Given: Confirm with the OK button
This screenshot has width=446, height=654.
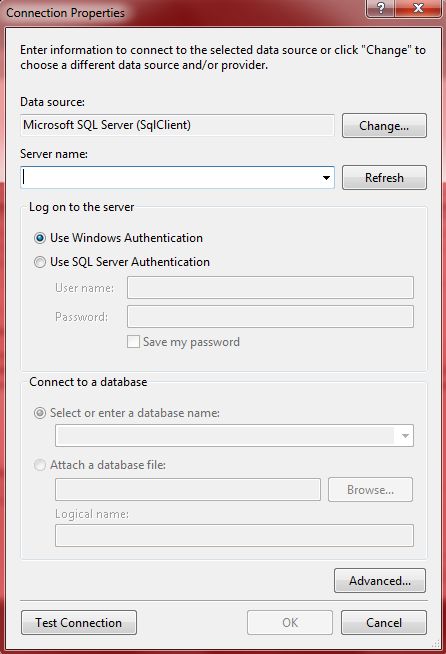Looking at the screenshot, I should [290, 623].
